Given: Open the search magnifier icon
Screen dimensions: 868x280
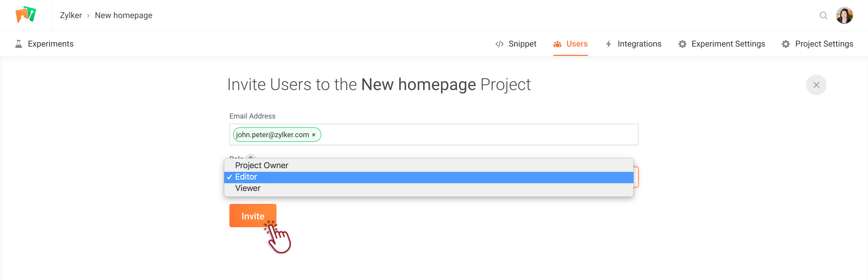Looking at the screenshot, I should pos(823,16).
